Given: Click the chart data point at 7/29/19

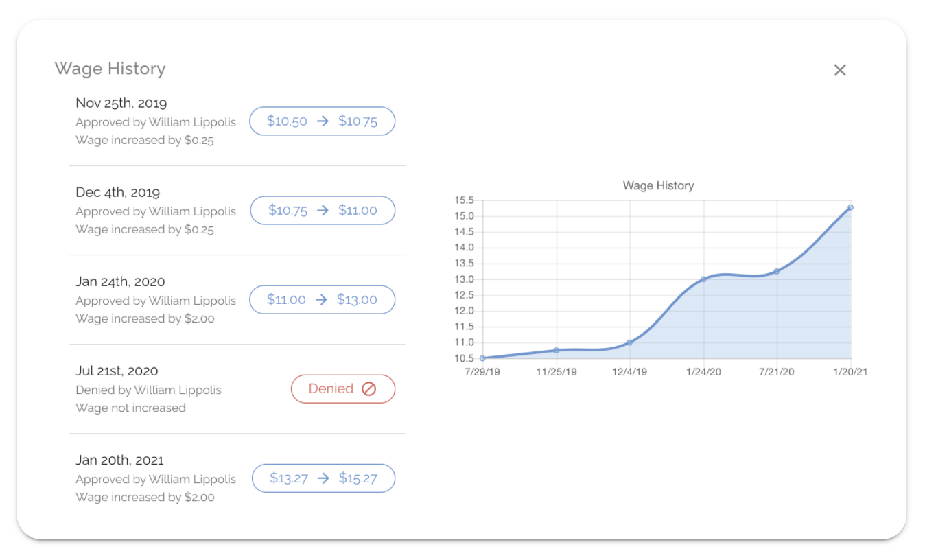Looking at the screenshot, I should pos(483,358).
